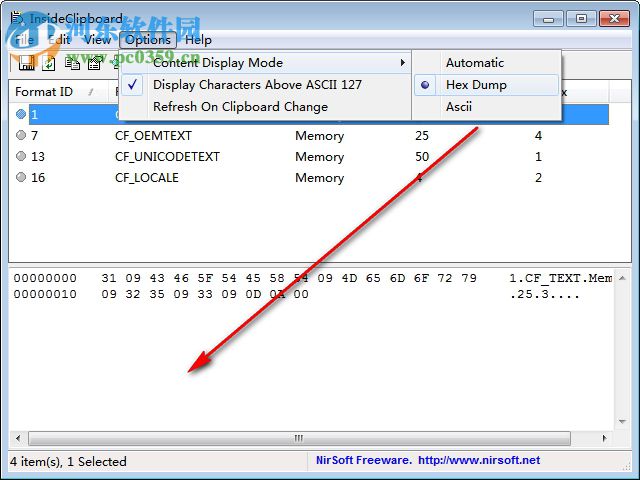Close the open Options menu
The width and height of the screenshot is (640, 480).
click(148, 40)
